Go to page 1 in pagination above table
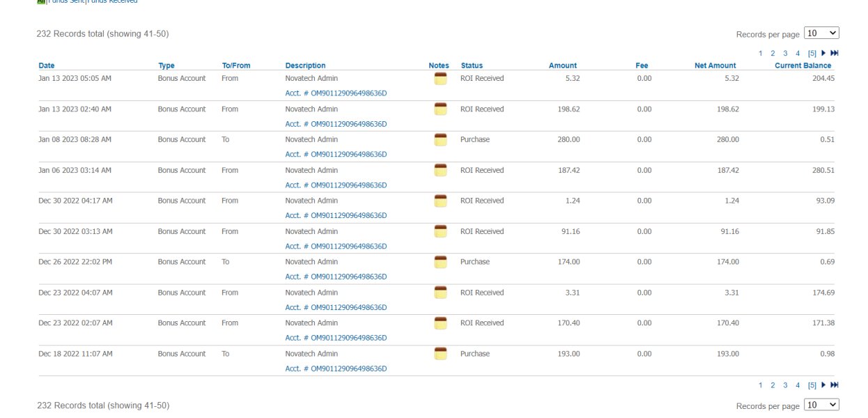Screen dimensions: 868x418 tap(761, 53)
